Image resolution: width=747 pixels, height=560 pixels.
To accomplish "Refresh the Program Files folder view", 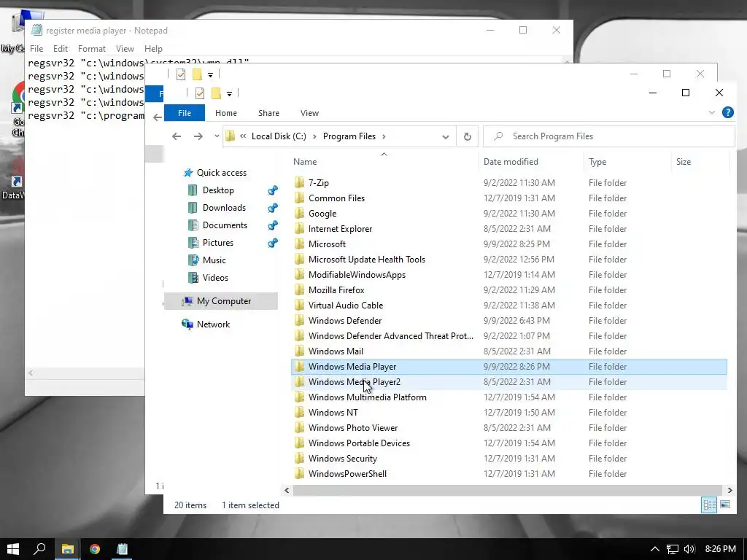I will coord(468,136).
